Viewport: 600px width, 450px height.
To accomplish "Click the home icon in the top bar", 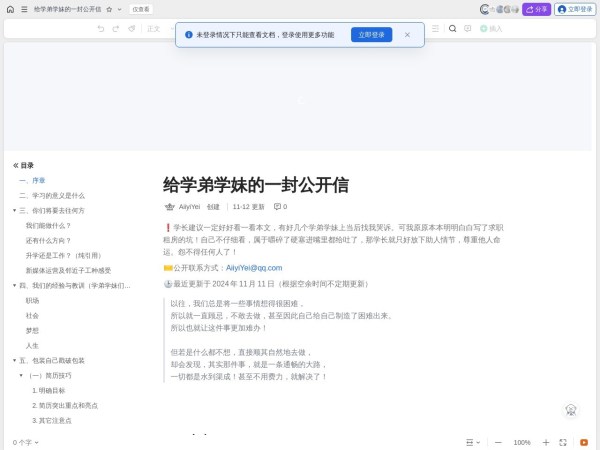I will 9,9.
